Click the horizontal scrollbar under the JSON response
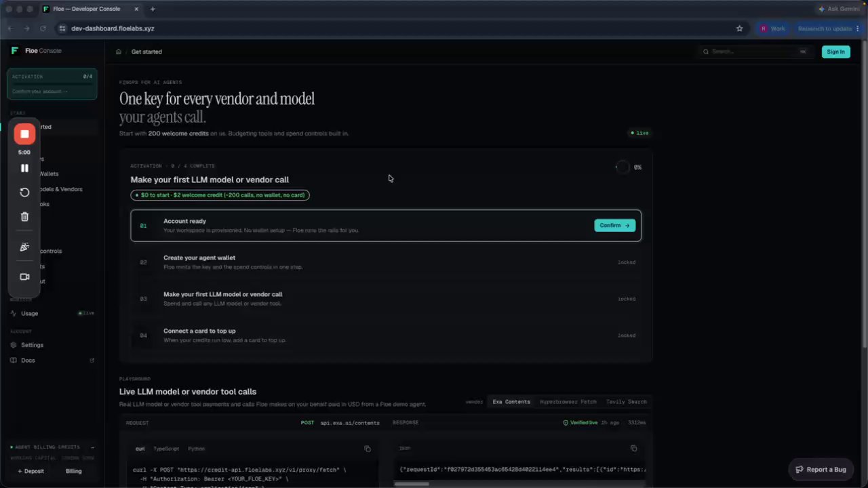868x488 pixels. [412, 484]
